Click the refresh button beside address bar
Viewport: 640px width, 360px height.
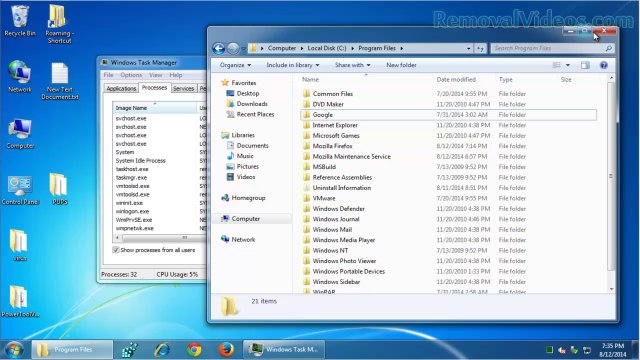[480, 49]
